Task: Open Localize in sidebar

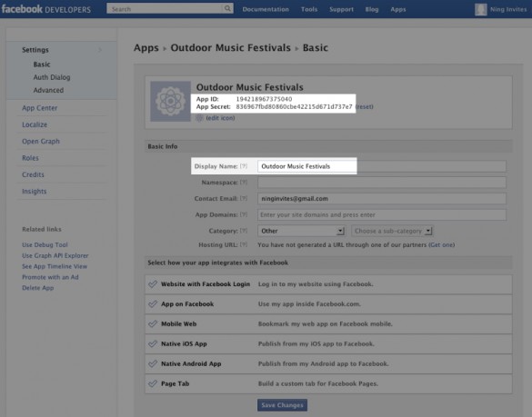Action: [x=35, y=124]
